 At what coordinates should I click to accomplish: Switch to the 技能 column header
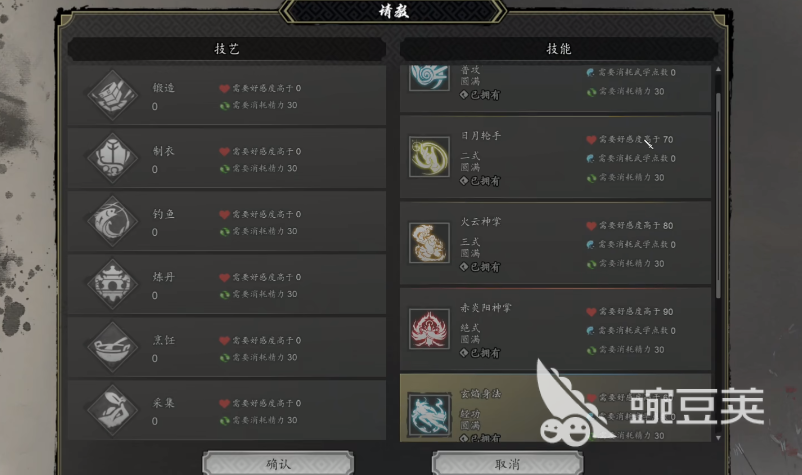pos(559,49)
